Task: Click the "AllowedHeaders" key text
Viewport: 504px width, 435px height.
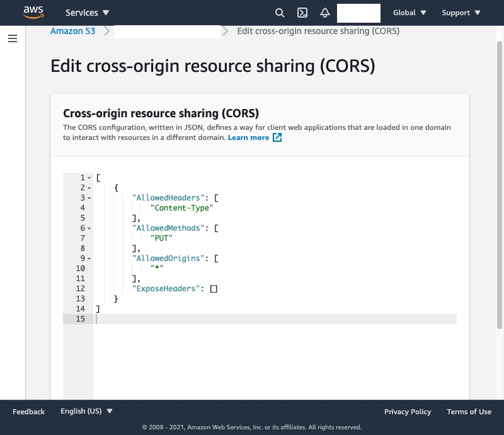Action: click(168, 198)
